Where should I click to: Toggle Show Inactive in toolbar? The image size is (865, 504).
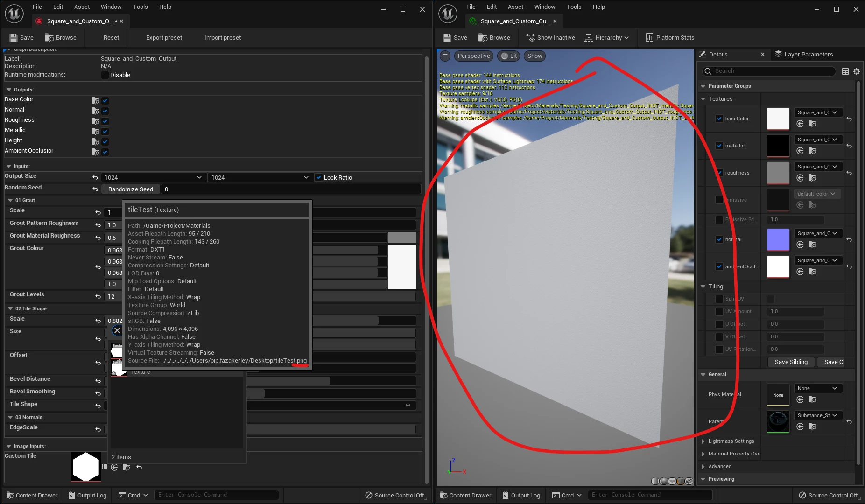(x=550, y=38)
